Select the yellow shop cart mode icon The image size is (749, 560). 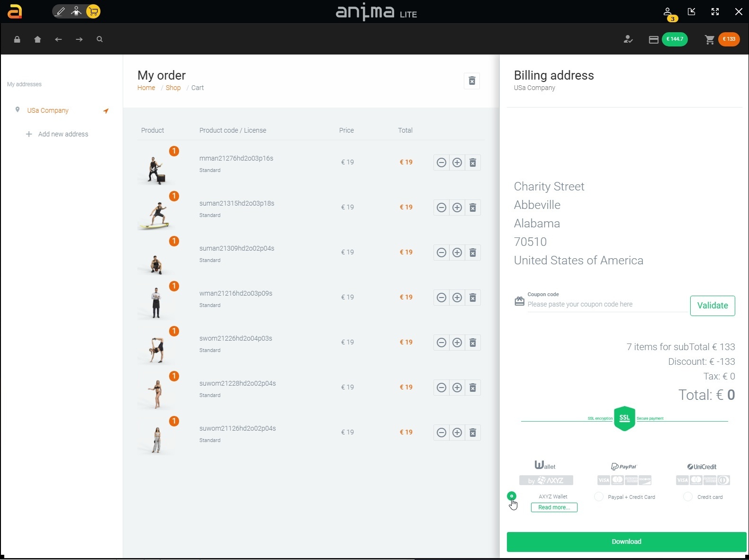[93, 11]
